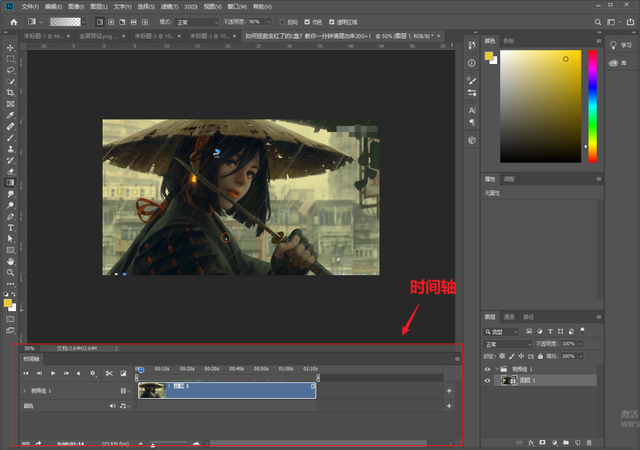The width and height of the screenshot is (640, 450).
Task: Select the Zoom magnifier tool
Action: point(10,272)
